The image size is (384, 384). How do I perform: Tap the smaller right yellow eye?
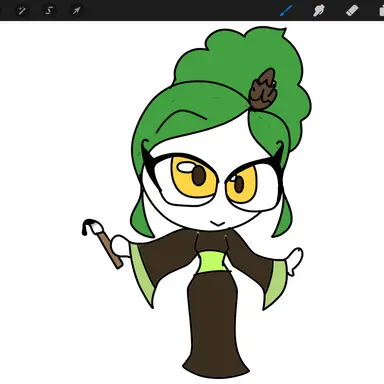242,184
